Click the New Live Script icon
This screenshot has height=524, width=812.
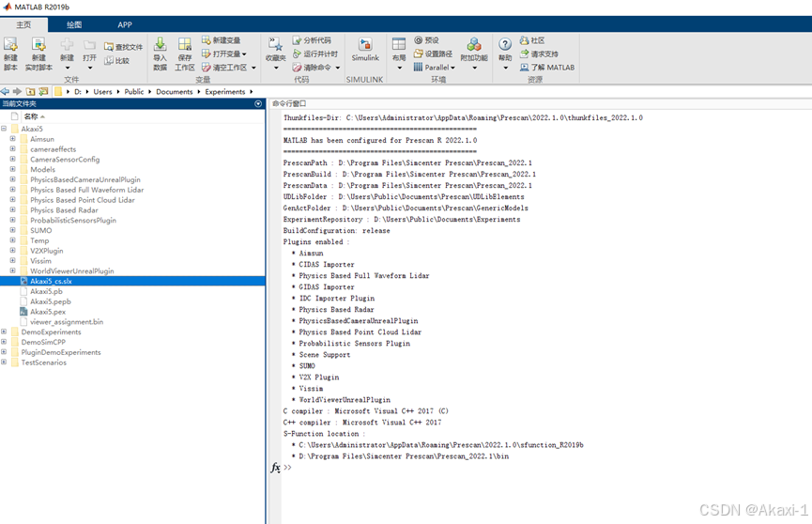coord(38,44)
